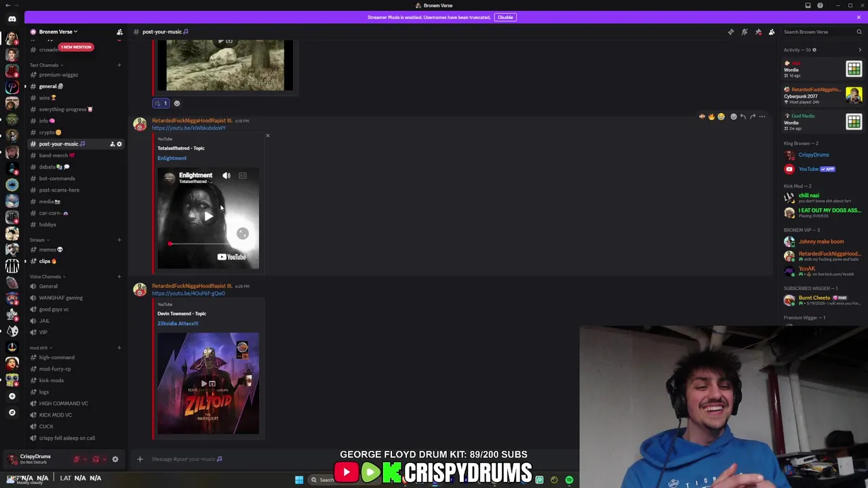Join the WANGHAF gaming voice channel
Screen dimensions: 868x488
[x=75, y=298]
